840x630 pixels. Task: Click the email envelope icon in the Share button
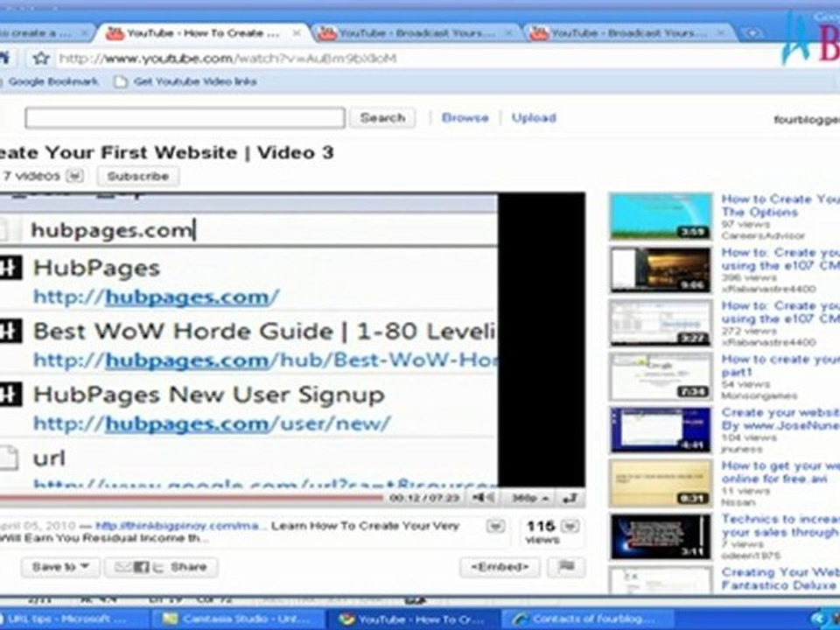122,567
